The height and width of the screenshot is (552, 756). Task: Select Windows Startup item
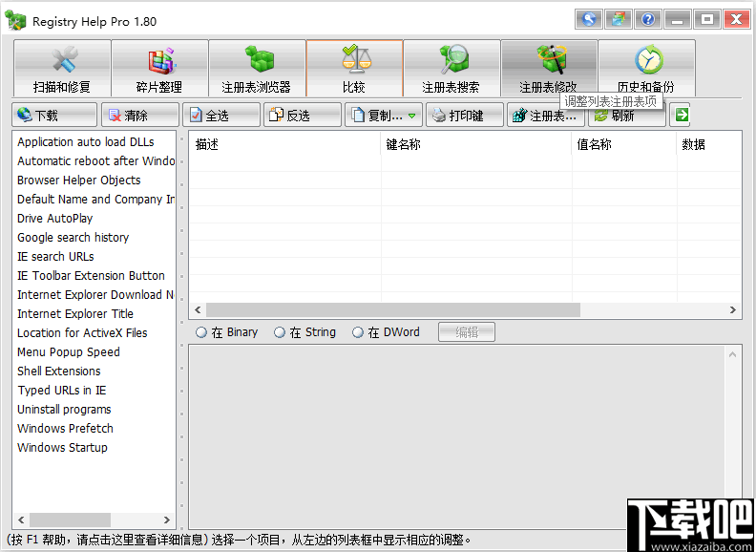pos(94,448)
